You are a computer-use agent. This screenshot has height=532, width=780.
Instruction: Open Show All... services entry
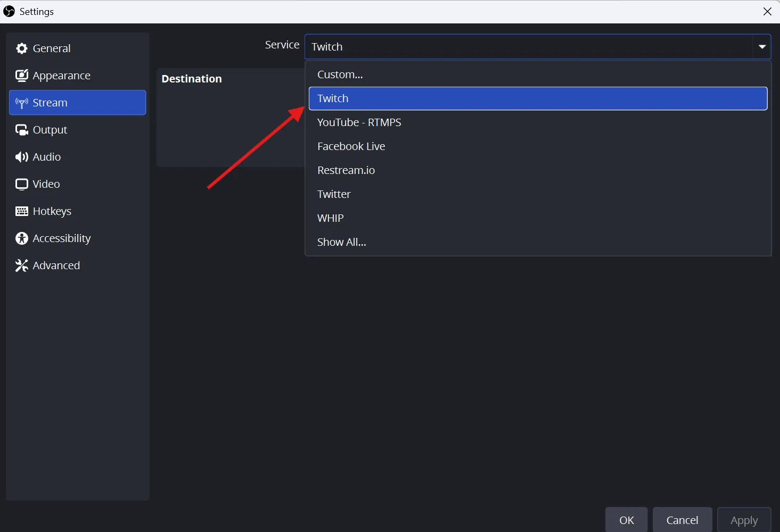click(341, 242)
